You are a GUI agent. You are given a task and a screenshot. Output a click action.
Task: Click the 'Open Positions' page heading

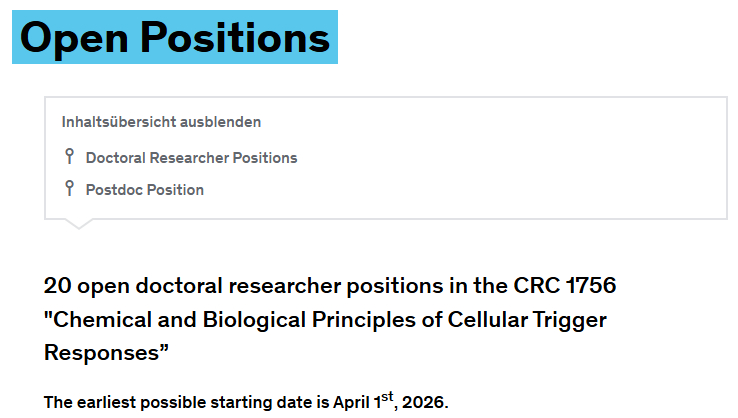(175, 37)
